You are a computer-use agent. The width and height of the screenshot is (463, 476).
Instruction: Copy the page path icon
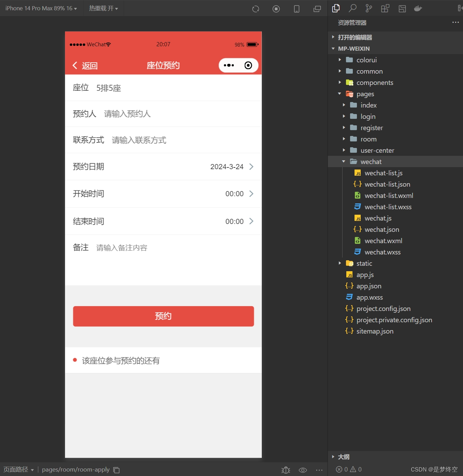tap(116, 470)
